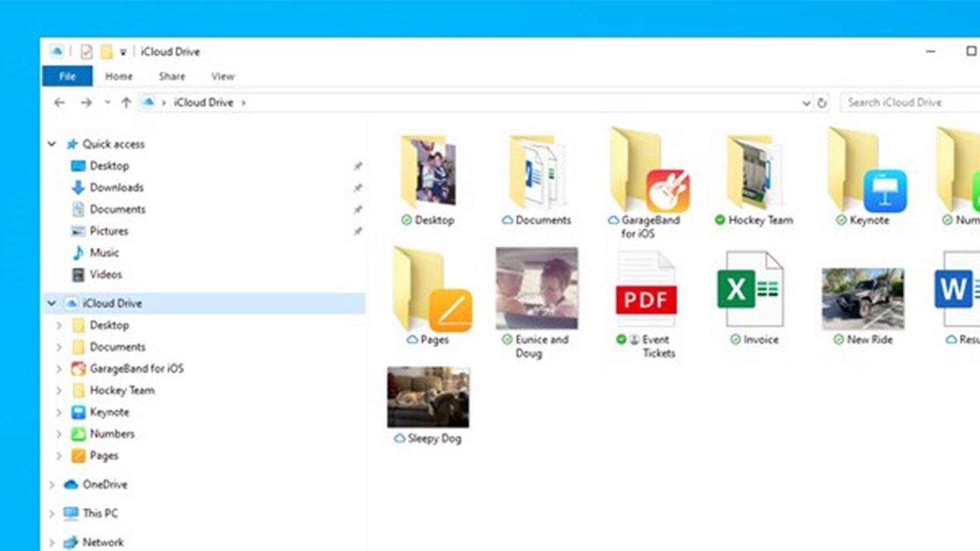
Task: Expand the OneDrive node in sidebar
Action: point(52,485)
